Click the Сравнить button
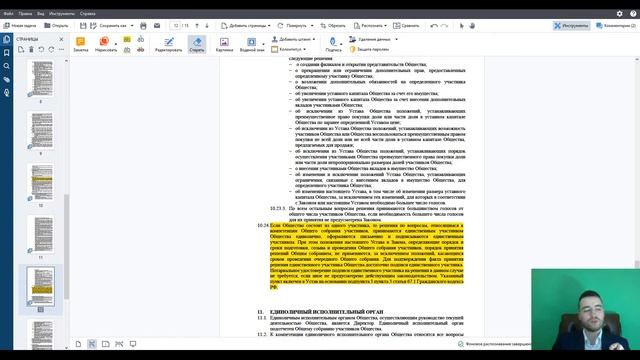Screen dimensions: 640x360 coord(406,26)
